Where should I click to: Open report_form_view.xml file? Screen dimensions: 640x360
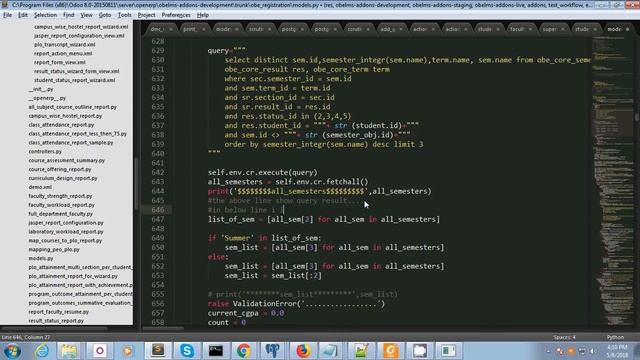coord(60,62)
